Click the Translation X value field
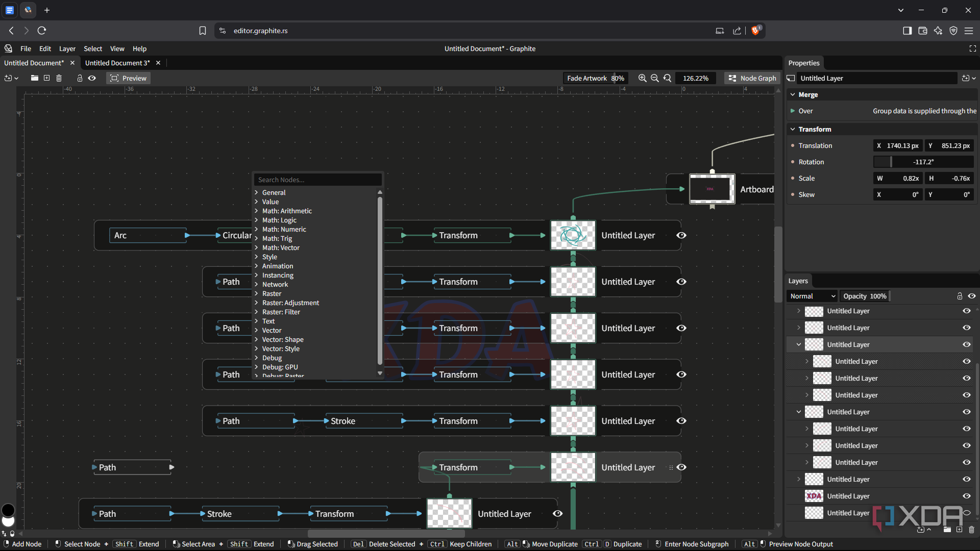This screenshot has width=980, height=551. click(x=898, y=145)
